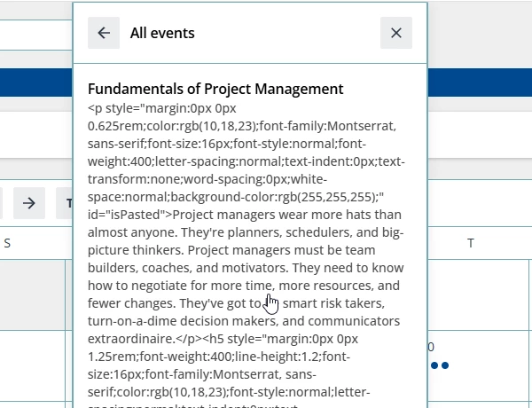Click the text 'Project managers wear more hats'
The height and width of the screenshot is (408, 532).
[265, 214]
